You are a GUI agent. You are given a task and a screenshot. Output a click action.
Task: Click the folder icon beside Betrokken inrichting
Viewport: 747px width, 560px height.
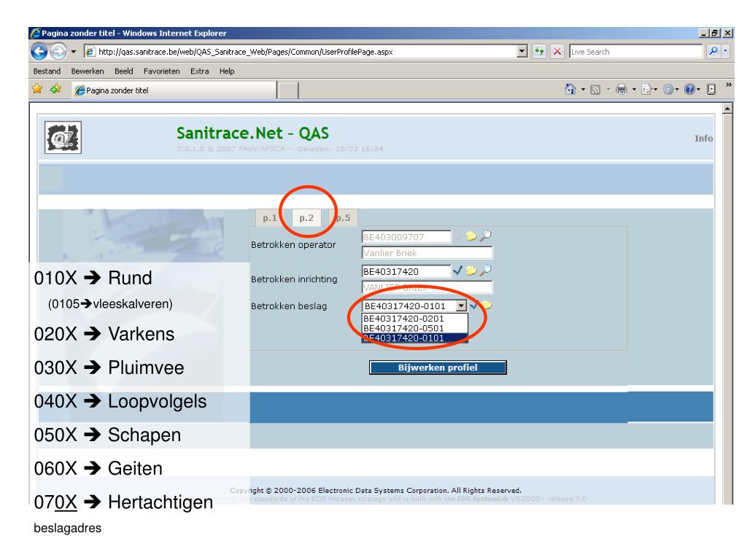pos(471,271)
